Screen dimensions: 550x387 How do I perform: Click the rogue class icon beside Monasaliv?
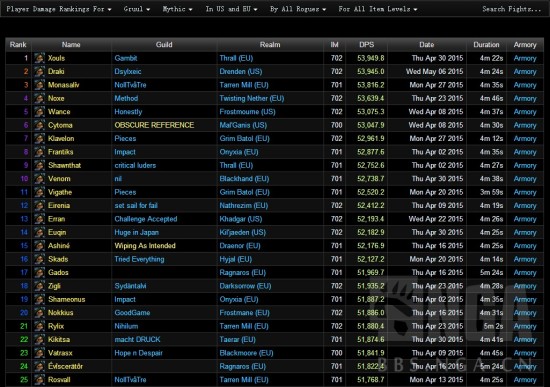[x=40, y=85]
